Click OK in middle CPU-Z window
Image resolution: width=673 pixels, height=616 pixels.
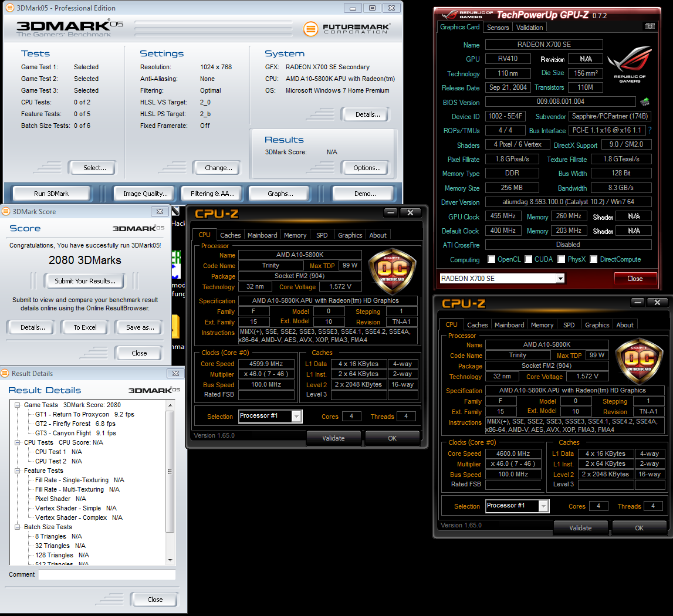pyautogui.click(x=393, y=438)
